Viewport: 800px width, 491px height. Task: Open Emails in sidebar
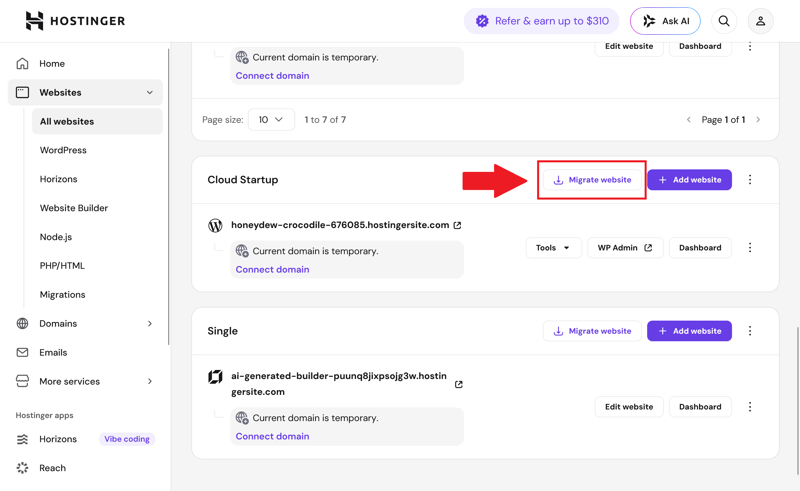53,352
